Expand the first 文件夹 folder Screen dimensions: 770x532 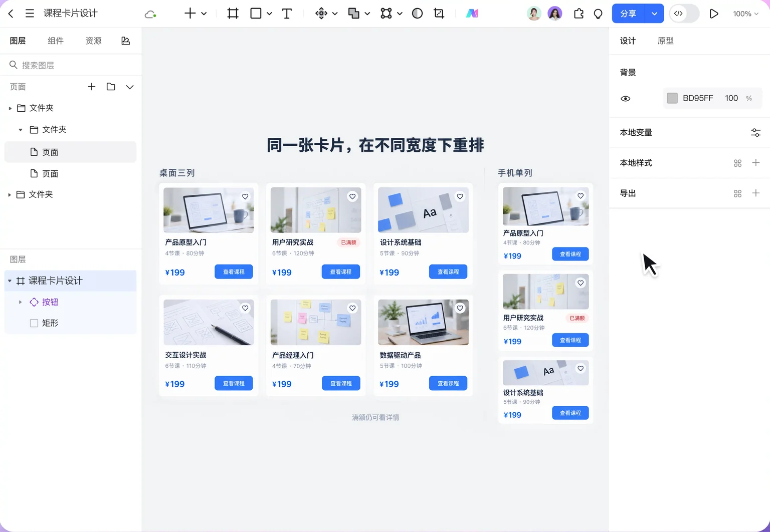(10, 108)
